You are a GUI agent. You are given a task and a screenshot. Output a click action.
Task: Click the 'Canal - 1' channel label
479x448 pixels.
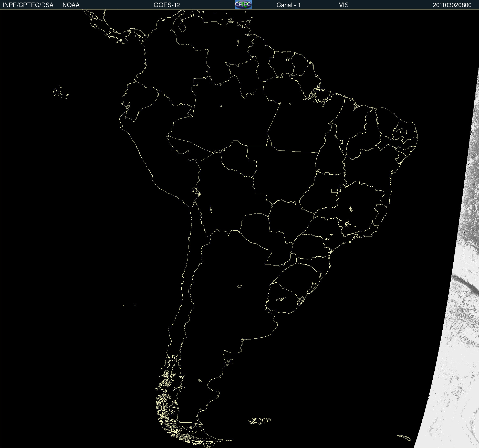tap(289, 5)
